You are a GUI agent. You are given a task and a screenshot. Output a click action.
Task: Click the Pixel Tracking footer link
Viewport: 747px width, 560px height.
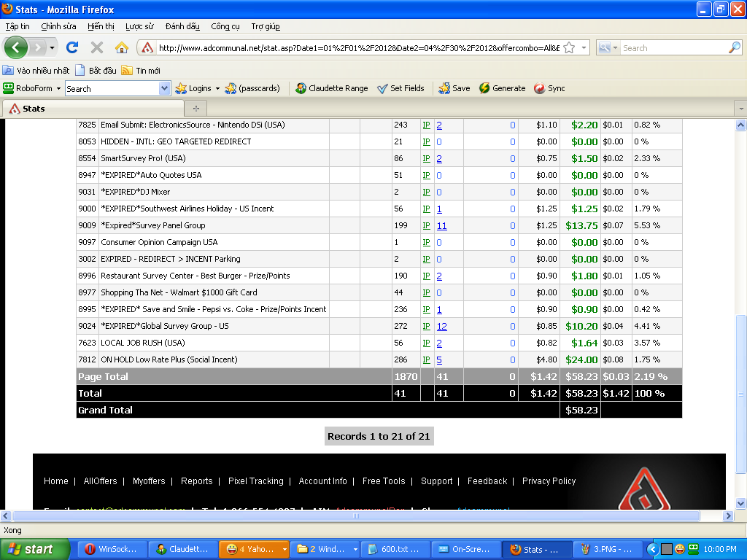(256, 481)
